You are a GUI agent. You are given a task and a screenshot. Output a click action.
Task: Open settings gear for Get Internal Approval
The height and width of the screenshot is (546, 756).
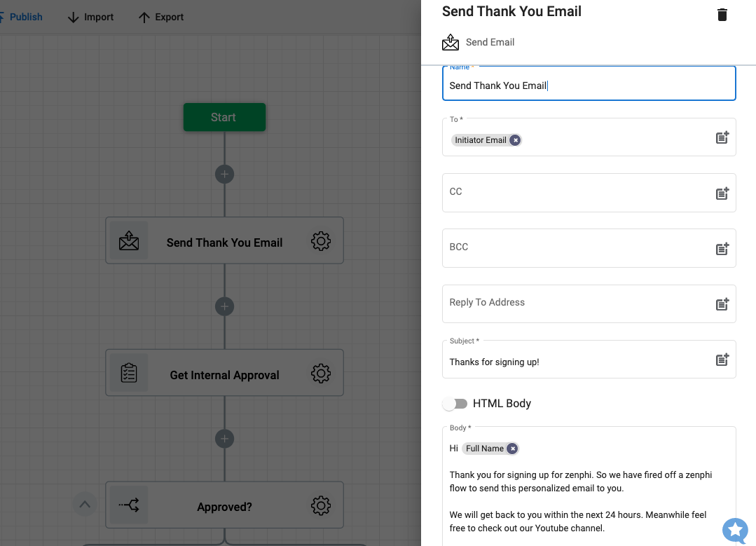tap(321, 373)
